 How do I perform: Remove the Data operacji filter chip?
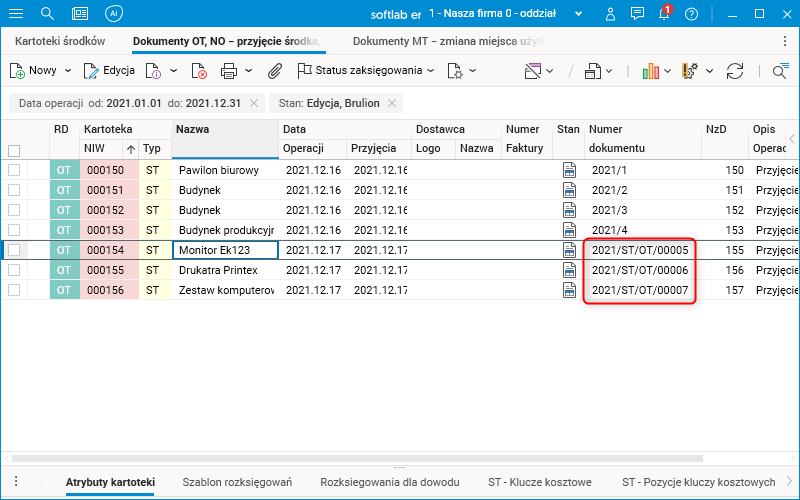(254, 103)
